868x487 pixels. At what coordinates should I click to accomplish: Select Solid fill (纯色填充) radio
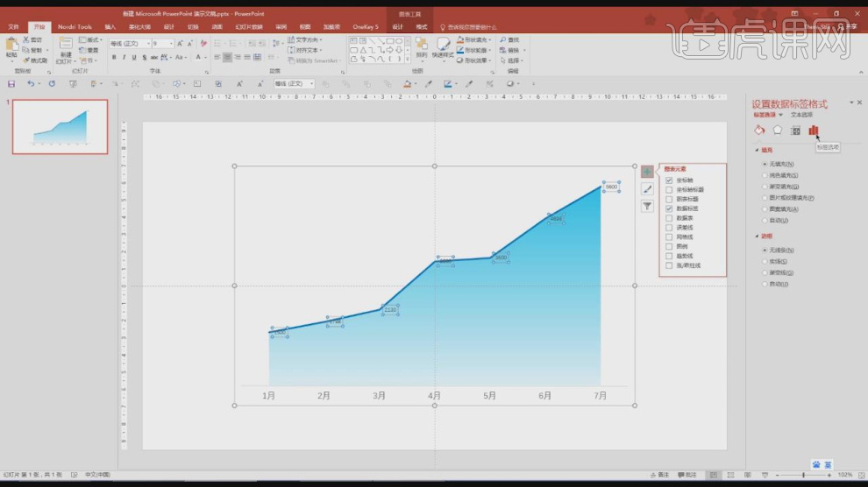765,175
